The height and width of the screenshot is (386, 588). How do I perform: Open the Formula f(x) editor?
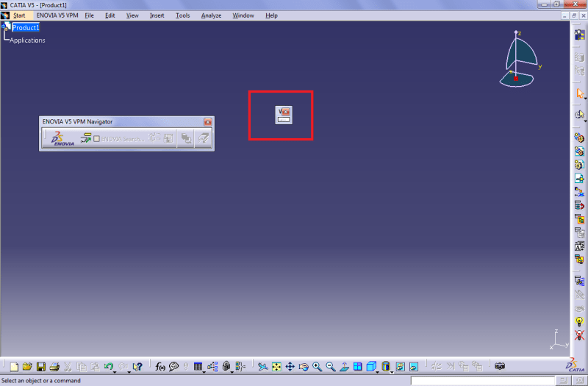[x=160, y=366]
